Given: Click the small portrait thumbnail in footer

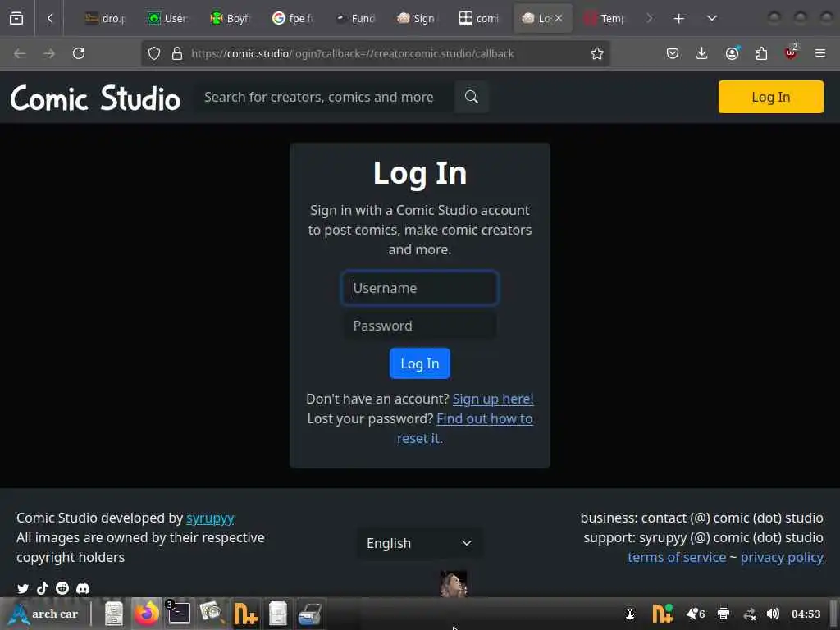Looking at the screenshot, I should tap(454, 584).
